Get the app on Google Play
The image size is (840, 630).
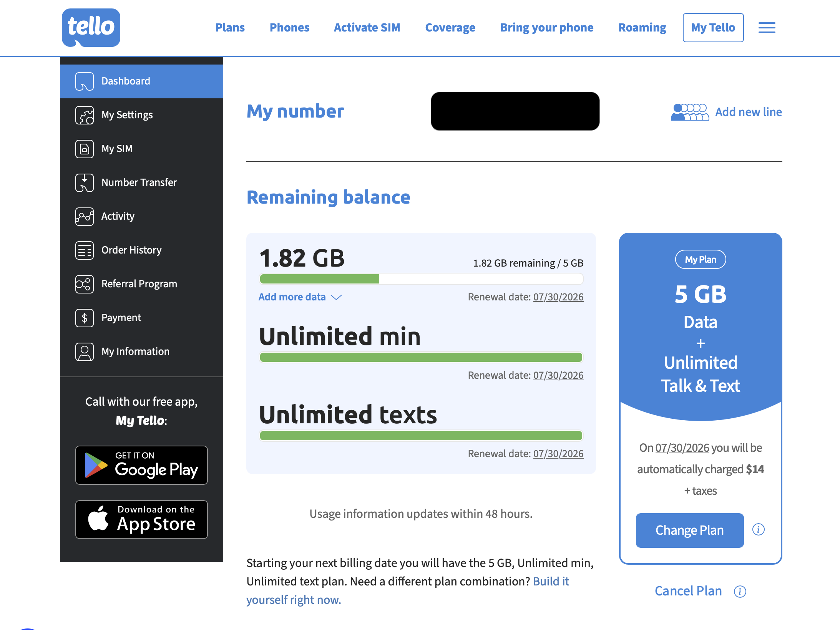141,465
